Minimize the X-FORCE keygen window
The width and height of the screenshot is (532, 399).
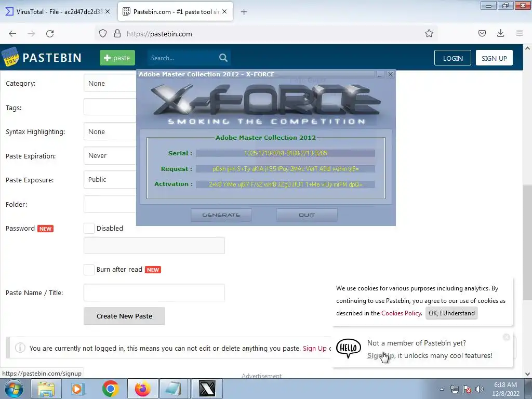[x=380, y=74]
